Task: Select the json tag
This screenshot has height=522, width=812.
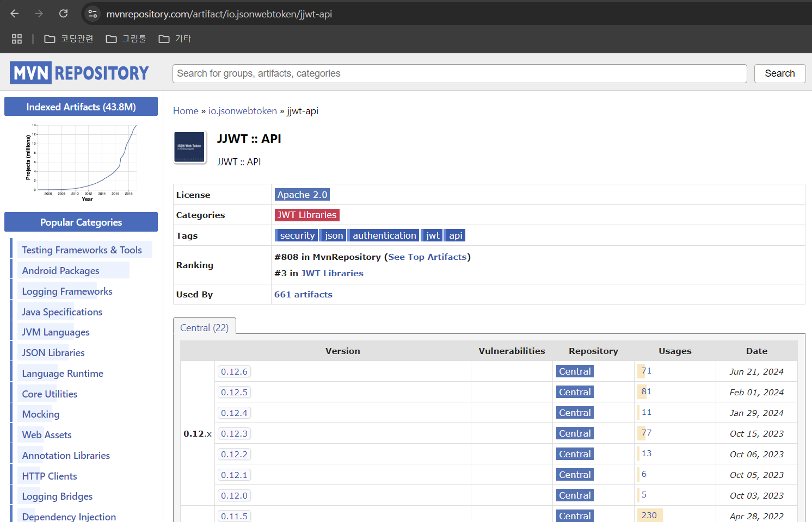Action: tap(334, 235)
